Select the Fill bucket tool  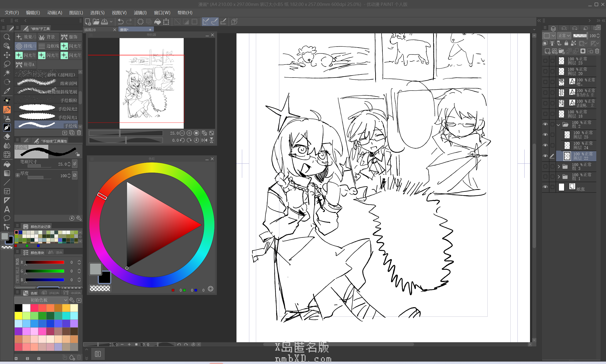click(7, 164)
